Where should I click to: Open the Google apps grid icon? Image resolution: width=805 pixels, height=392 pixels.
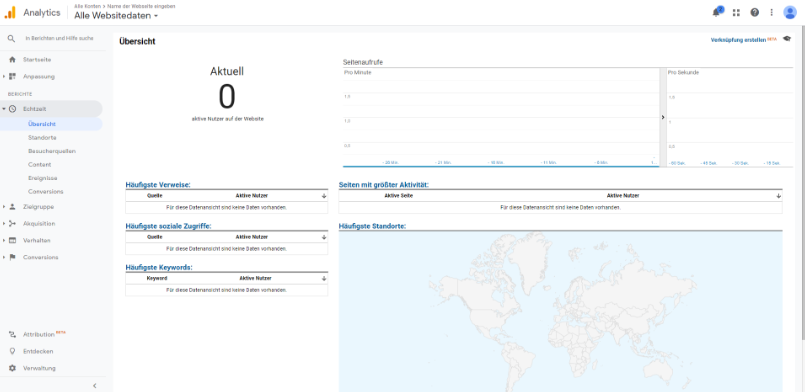[x=736, y=12]
